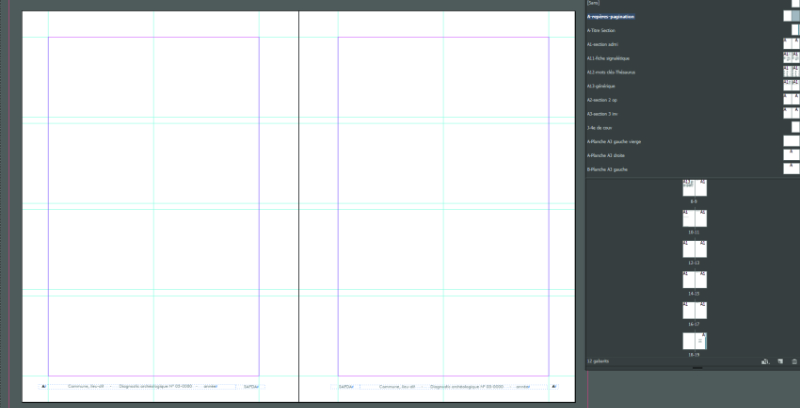
Task: Select the A1.2-mots clés Thésaurus master
Action: point(692,72)
